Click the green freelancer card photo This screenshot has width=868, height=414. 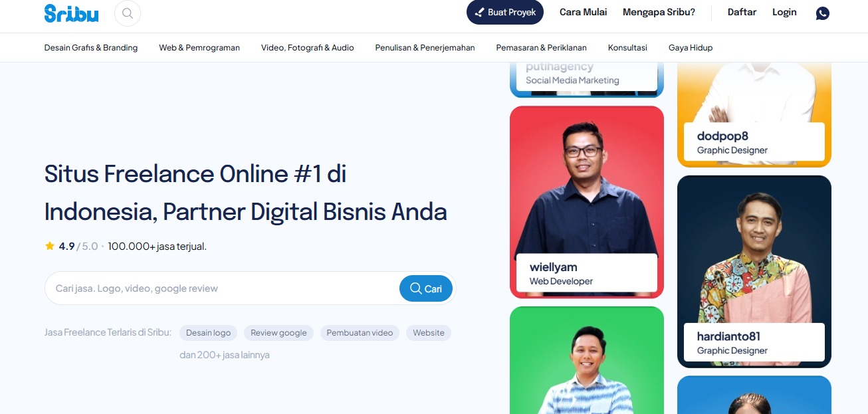tap(587, 360)
